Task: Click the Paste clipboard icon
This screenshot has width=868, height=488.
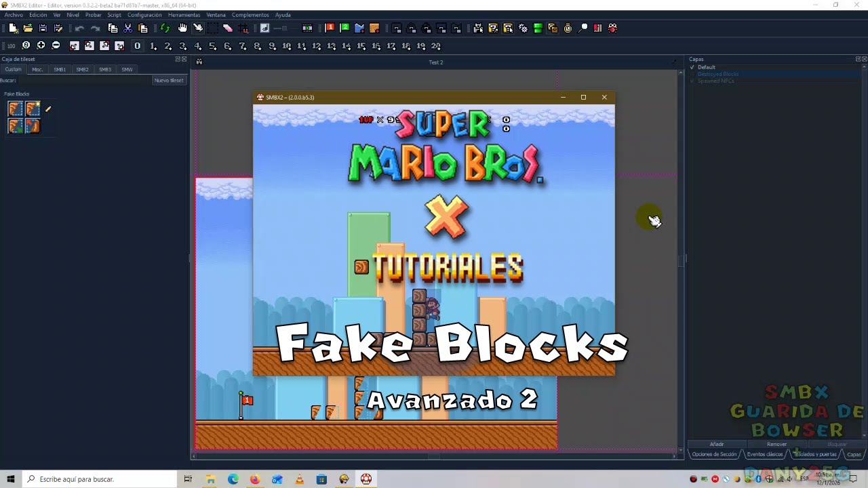Action: [142, 28]
